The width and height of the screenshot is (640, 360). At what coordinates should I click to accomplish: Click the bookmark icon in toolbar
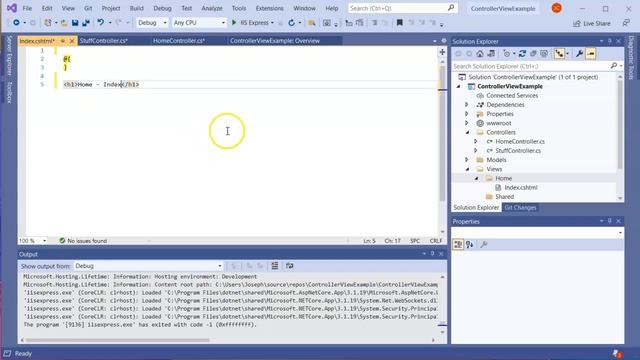[x=400, y=23]
